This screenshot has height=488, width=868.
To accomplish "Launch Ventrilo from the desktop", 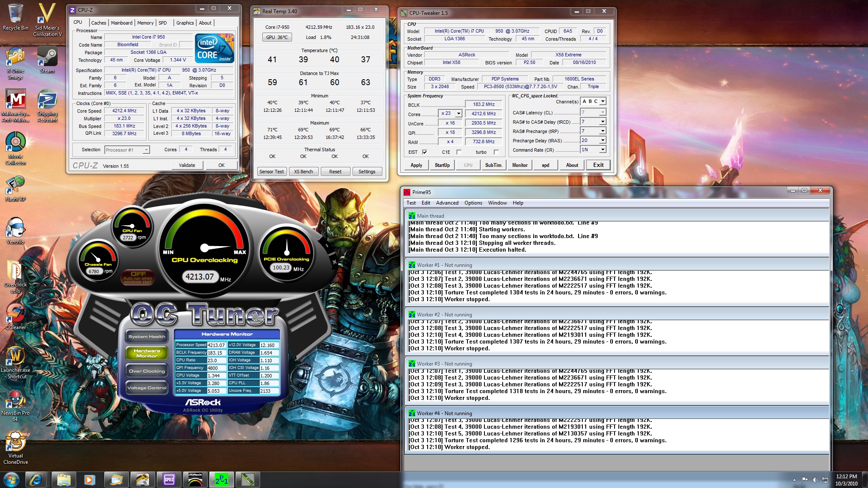I will pos(15,231).
